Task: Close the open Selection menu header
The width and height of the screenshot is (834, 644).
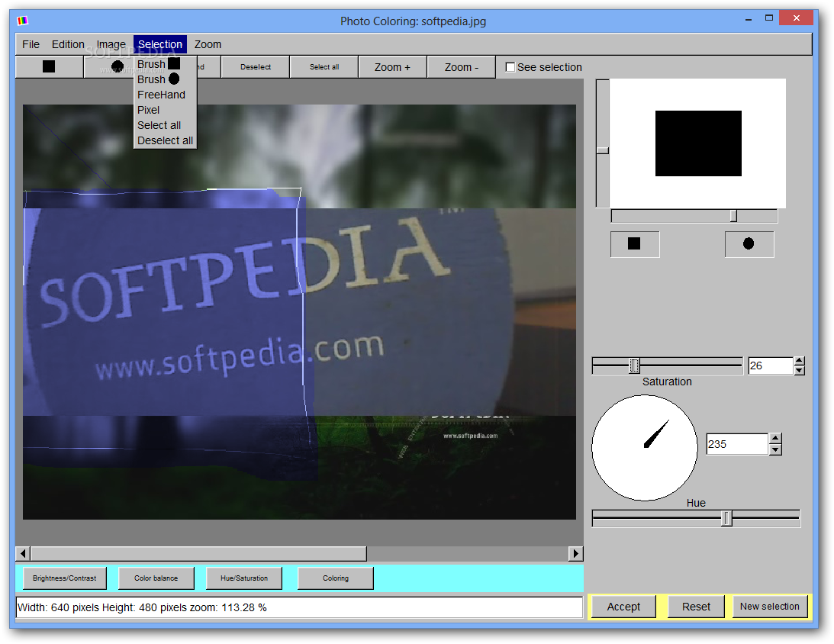Action: coord(160,44)
